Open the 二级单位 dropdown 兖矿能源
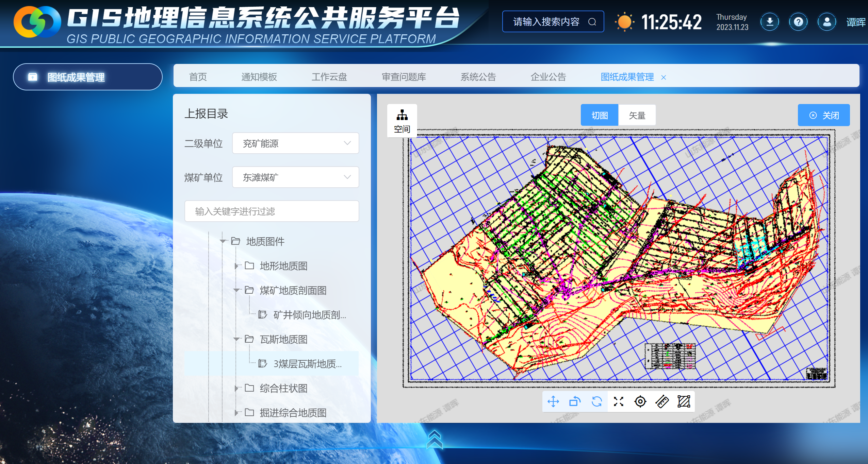The image size is (868, 464). click(295, 143)
